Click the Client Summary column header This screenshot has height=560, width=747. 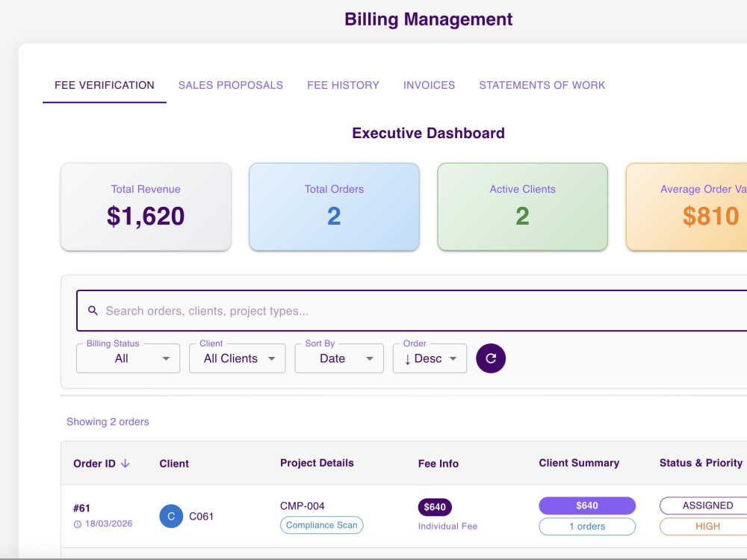579,463
